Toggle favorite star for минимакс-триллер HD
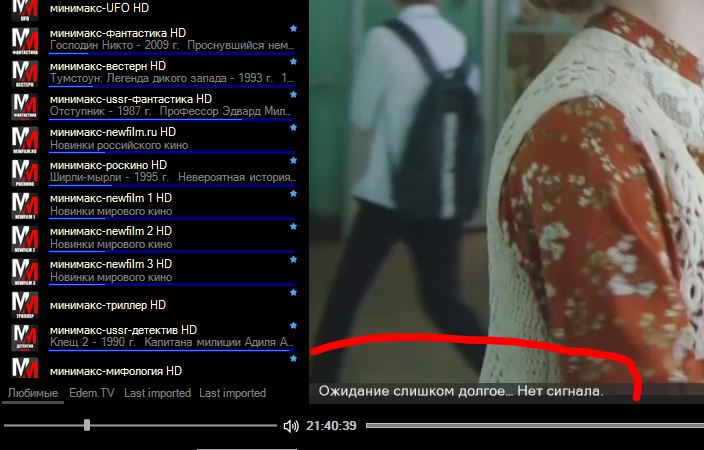This screenshot has width=704, height=450. [x=293, y=293]
